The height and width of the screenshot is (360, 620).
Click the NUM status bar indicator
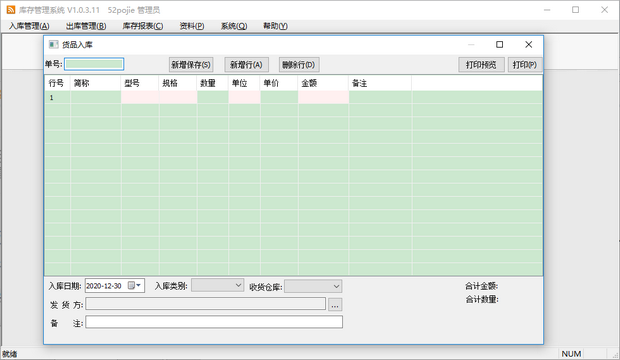tap(571, 354)
